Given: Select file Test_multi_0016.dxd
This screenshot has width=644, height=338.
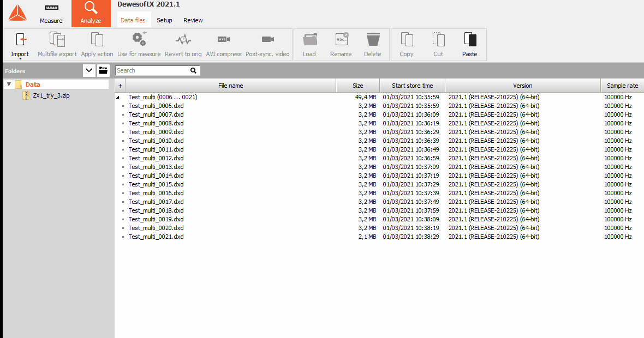Looking at the screenshot, I should point(156,193).
